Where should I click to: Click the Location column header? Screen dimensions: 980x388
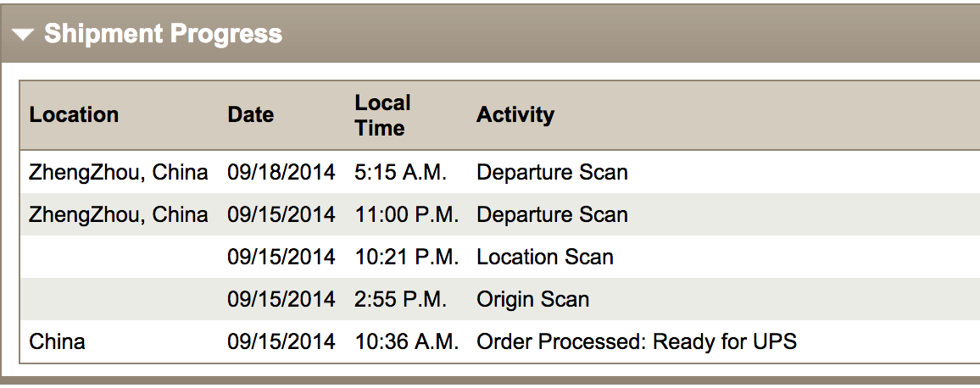74,115
